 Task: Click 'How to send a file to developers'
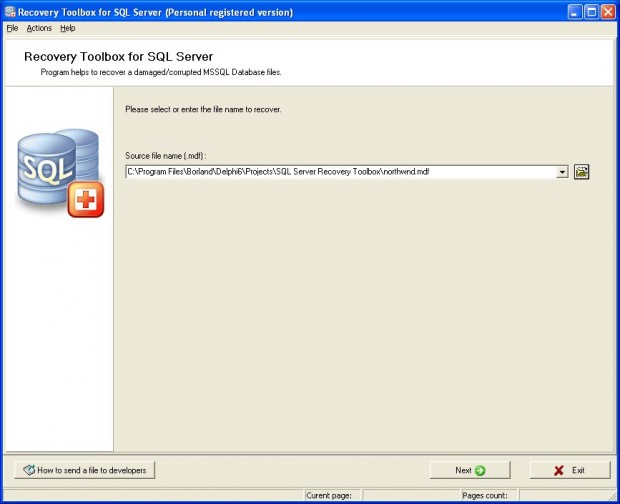click(x=85, y=470)
